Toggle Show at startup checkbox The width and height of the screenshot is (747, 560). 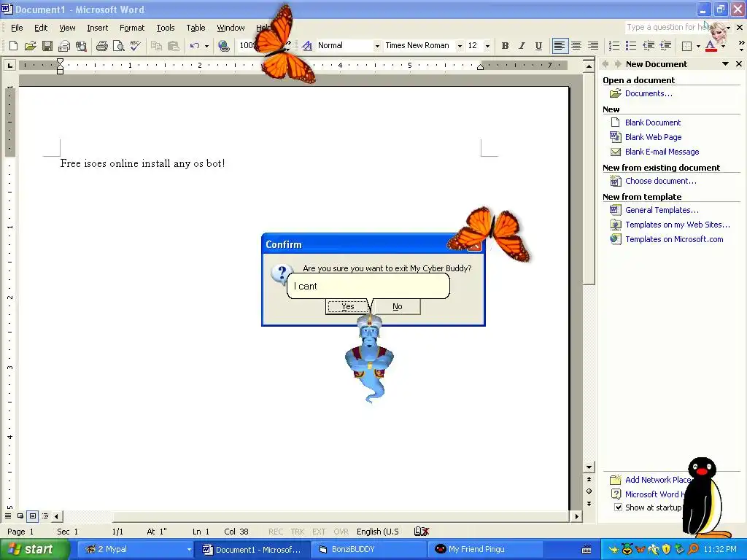click(x=618, y=507)
